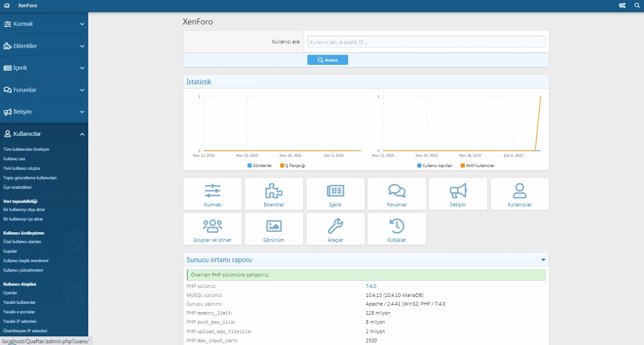The image size is (644, 345).
Task: Open Uyarılar in sidebar
Action: [10, 293]
